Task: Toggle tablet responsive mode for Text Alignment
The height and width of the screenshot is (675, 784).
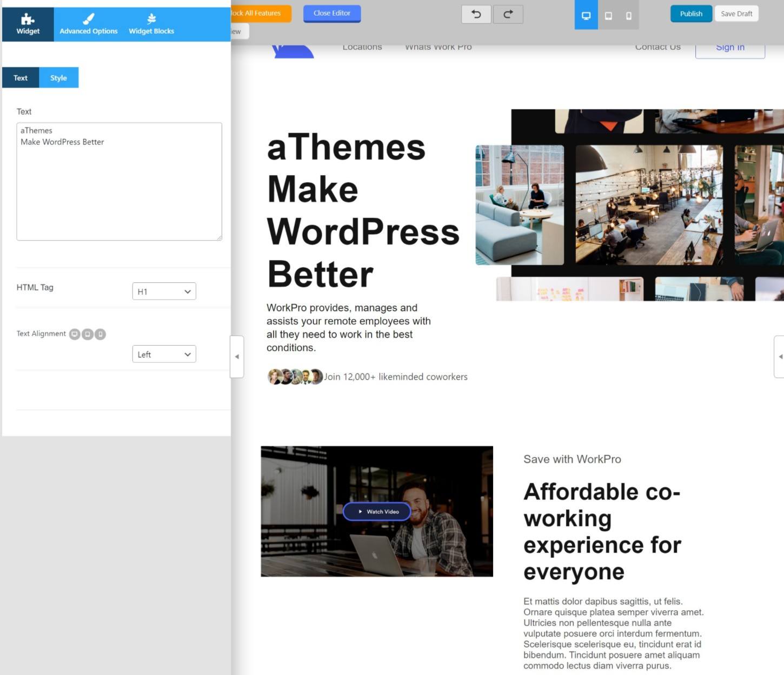Action: [87, 334]
